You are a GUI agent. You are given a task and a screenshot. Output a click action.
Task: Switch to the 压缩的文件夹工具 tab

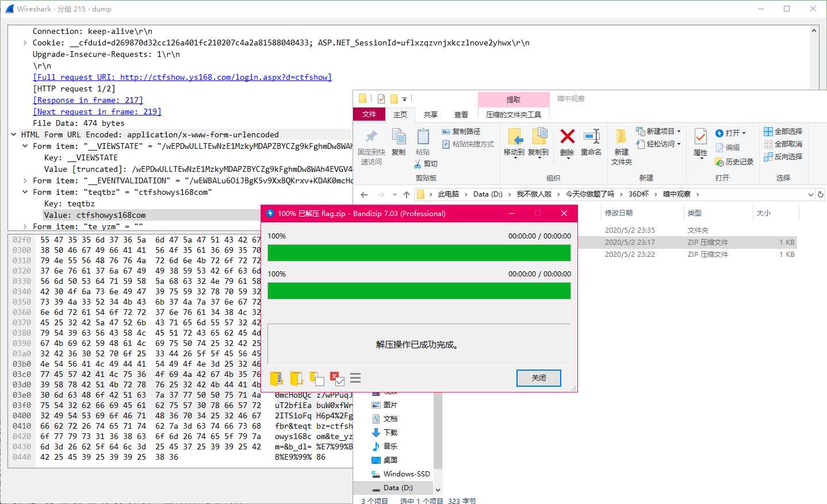tap(514, 114)
